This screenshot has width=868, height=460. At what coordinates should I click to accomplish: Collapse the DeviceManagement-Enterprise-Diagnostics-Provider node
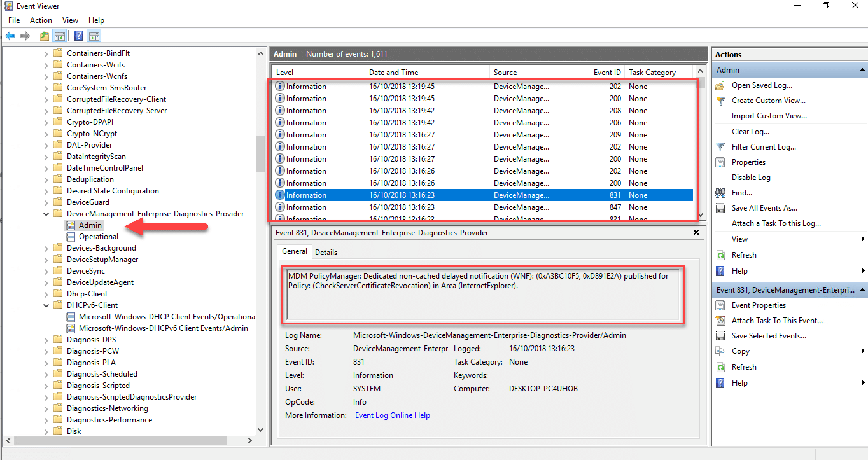coord(46,214)
